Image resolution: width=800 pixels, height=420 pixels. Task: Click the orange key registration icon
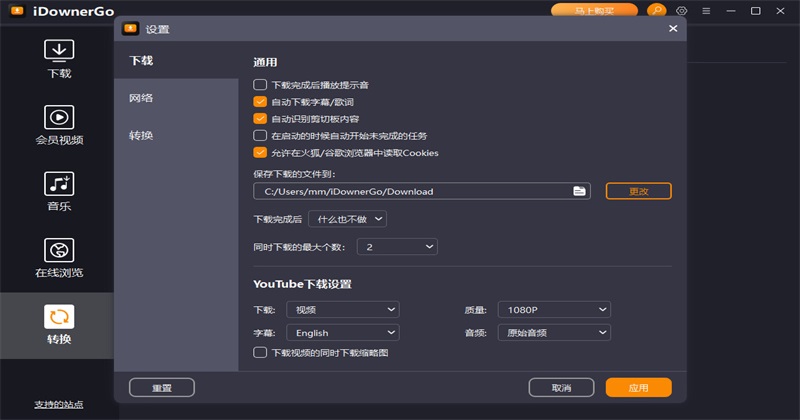pos(657,10)
